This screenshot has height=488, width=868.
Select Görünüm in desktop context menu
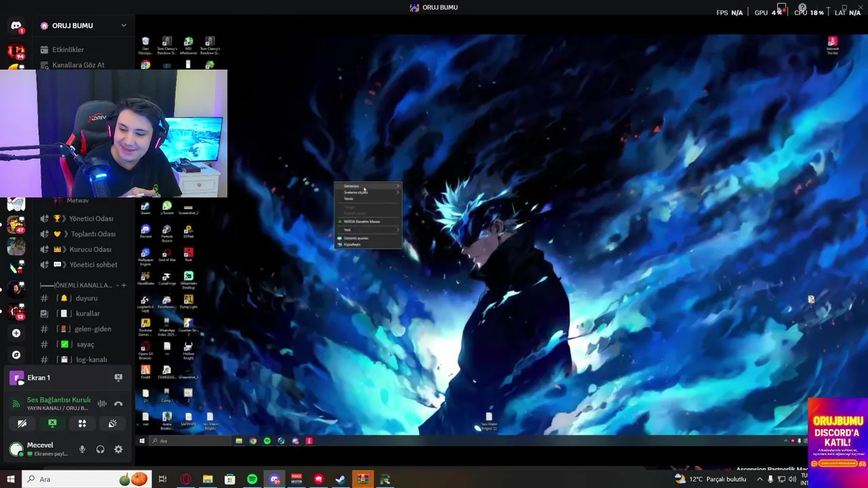(368, 186)
